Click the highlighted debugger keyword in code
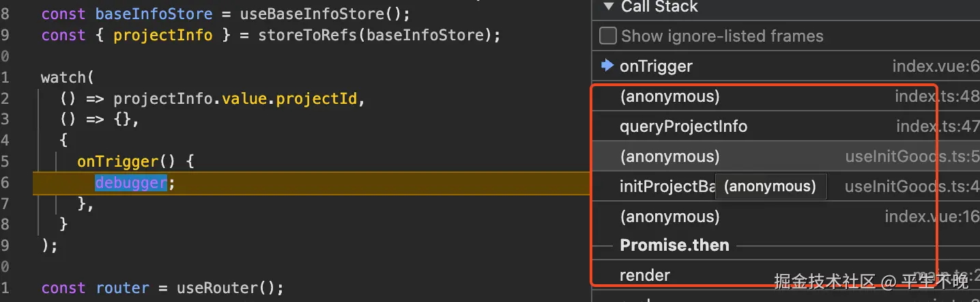Viewport: 980px width, 302px height. [130, 183]
